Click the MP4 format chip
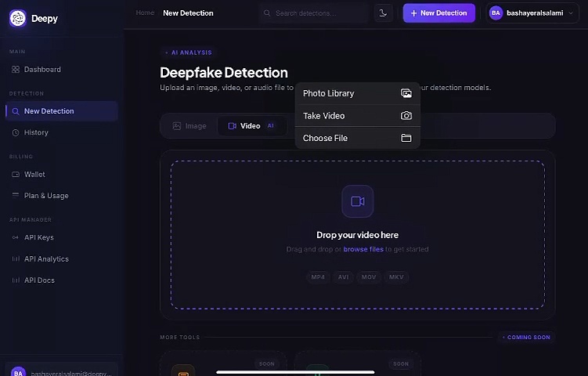Screen dimensions: 588x376 coord(318,277)
